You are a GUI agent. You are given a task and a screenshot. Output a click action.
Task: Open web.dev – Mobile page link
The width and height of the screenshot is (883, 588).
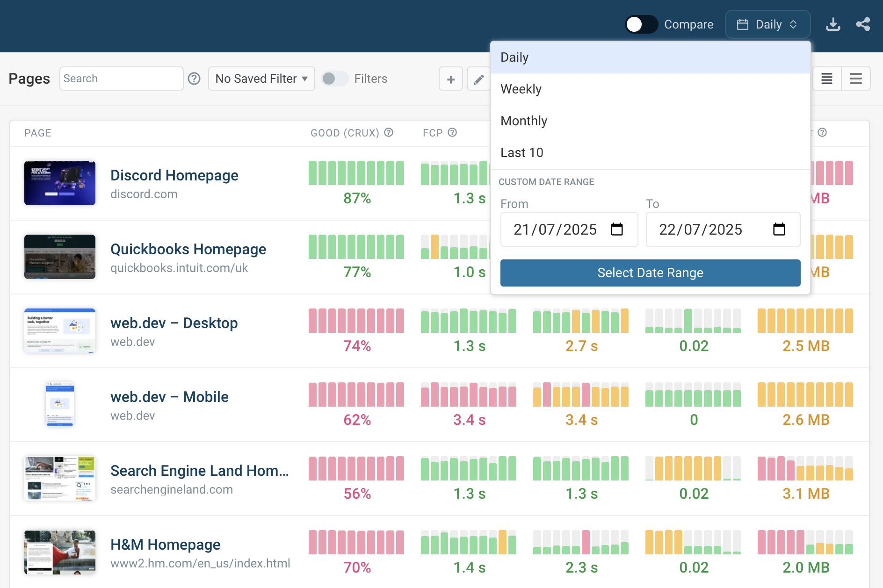pos(169,397)
